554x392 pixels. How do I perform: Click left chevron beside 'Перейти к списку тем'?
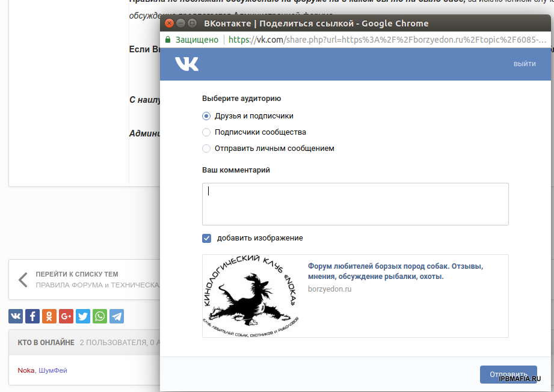pos(23,280)
